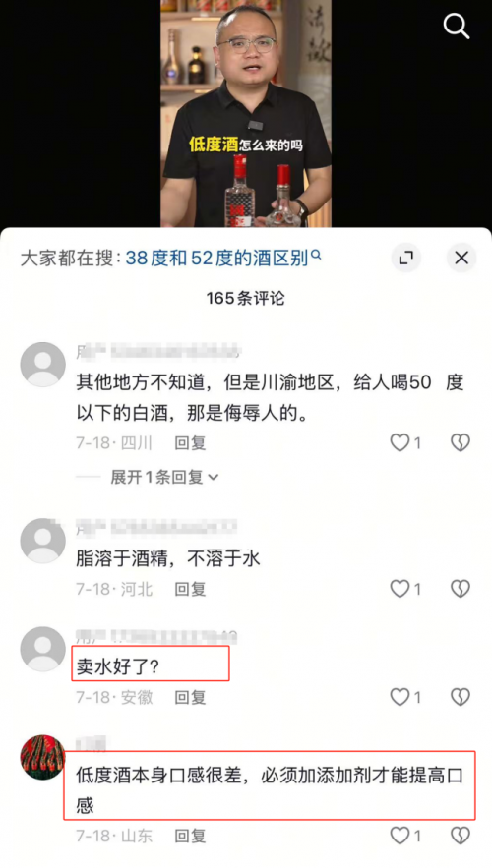Image resolution: width=492 pixels, height=868 pixels.
Task: Dislike the Sichuan comment with the broken heart
Action: 460,443
